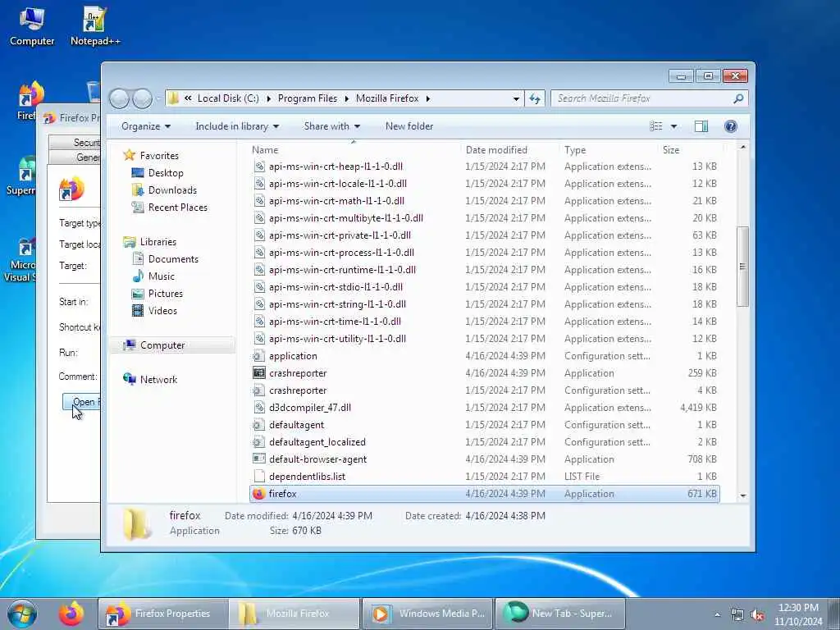Open the Videos library
This screenshot has width=840, height=630.
[162, 311]
